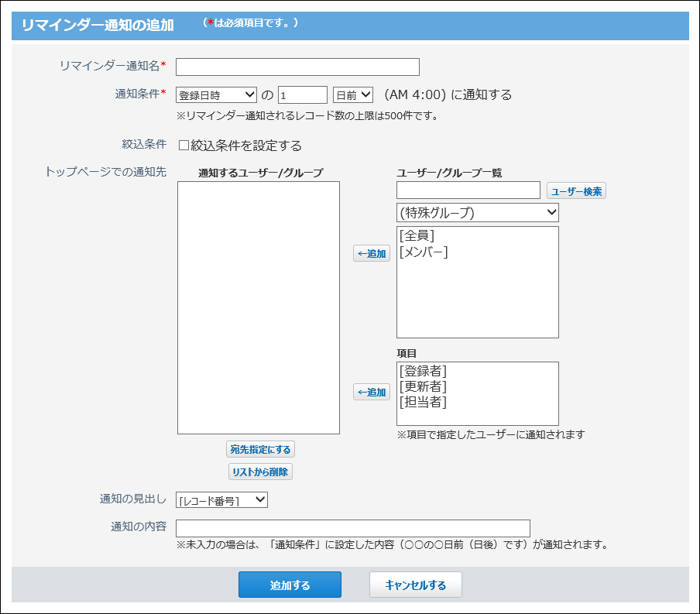Open the (特殊グループ) dropdown

pos(478,213)
